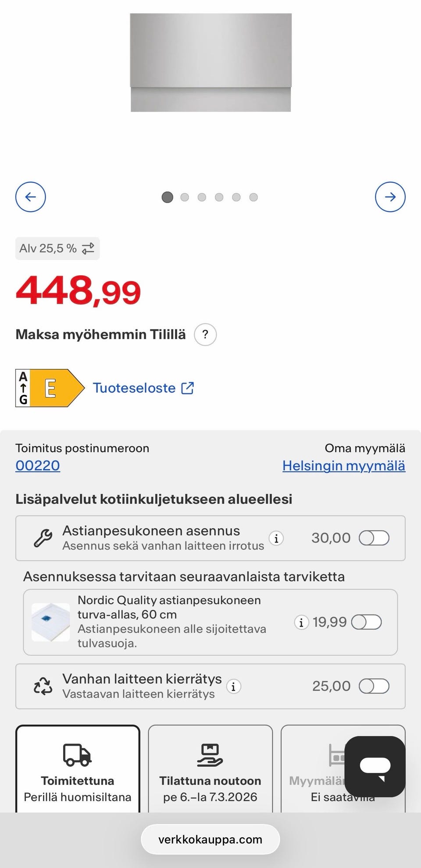This screenshot has height=868, width=421.
Task: Select the Tilattuna noutoon pickup option
Action: (x=210, y=771)
